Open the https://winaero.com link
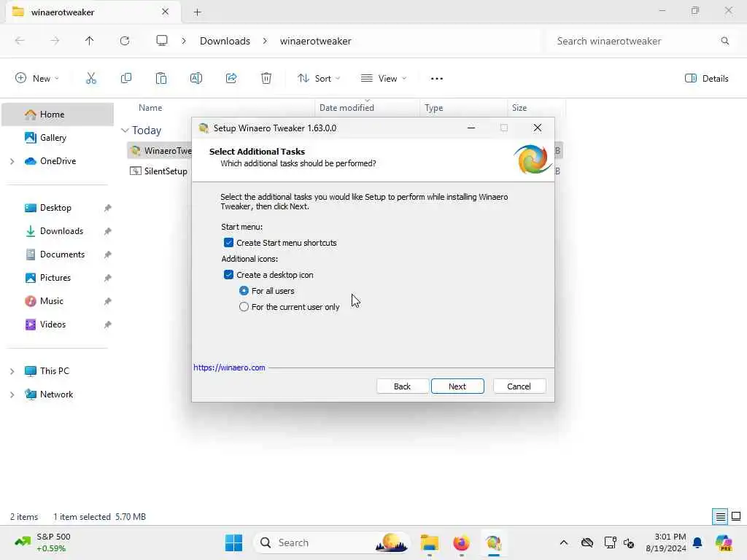The width and height of the screenshot is (747, 560). point(229,367)
